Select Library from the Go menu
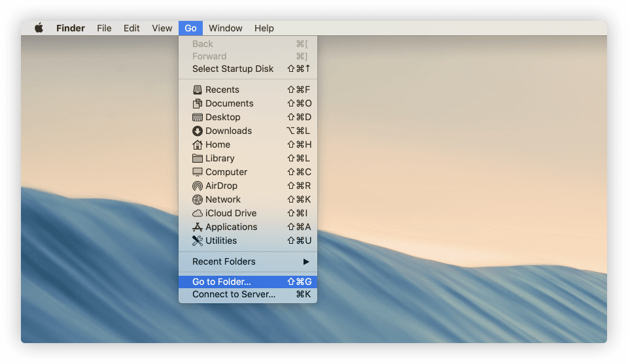Image resolution: width=628 pixels, height=364 pixels. pyautogui.click(x=220, y=159)
